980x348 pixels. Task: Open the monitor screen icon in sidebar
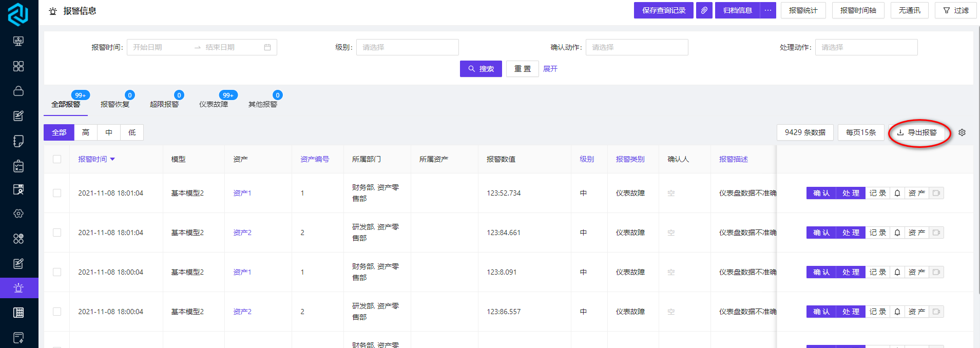[x=18, y=41]
